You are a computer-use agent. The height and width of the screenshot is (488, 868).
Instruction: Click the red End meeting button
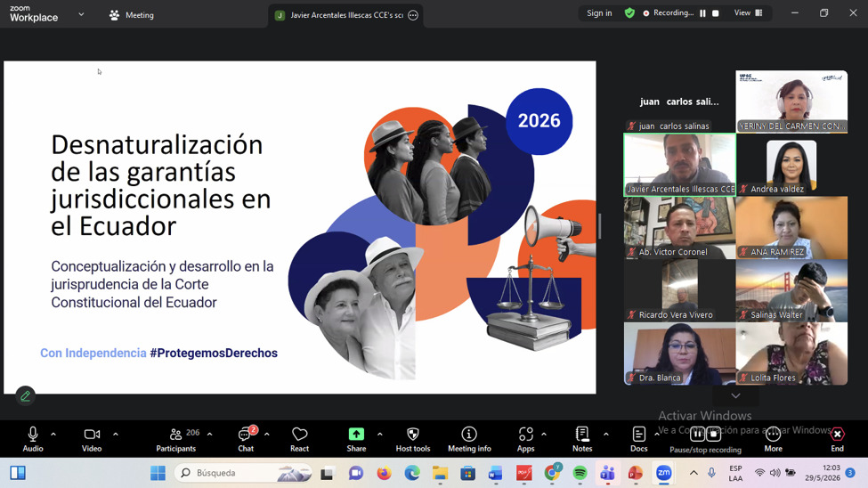pyautogui.click(x=838, y=439)
